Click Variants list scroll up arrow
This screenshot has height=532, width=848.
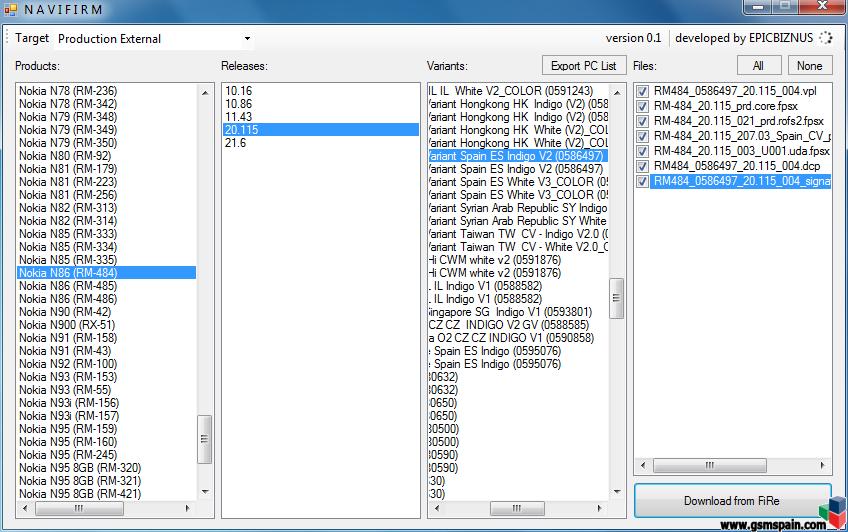pyautogui.click(x=617, y=93)
